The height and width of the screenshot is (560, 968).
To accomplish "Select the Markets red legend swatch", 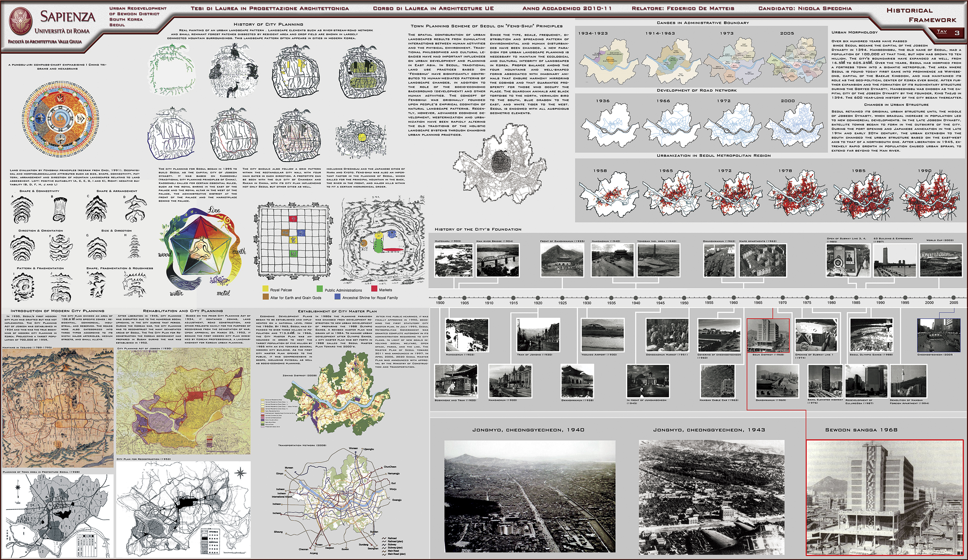I will click(374, 289).
